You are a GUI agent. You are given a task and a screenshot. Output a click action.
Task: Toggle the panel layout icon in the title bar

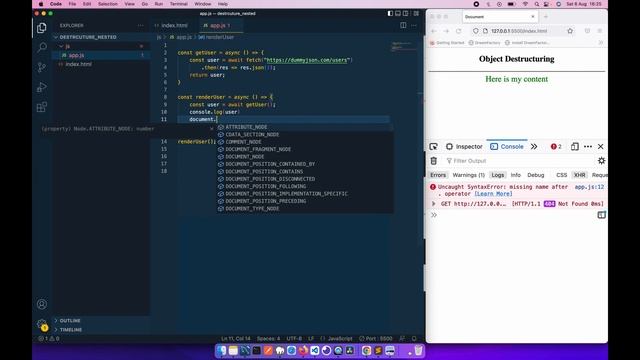[x=398, y=13]
